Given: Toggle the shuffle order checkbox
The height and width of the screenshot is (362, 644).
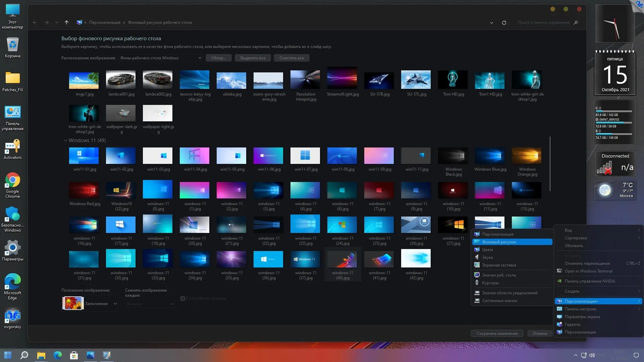Looking at the screenshot, I should click(182, 298).
